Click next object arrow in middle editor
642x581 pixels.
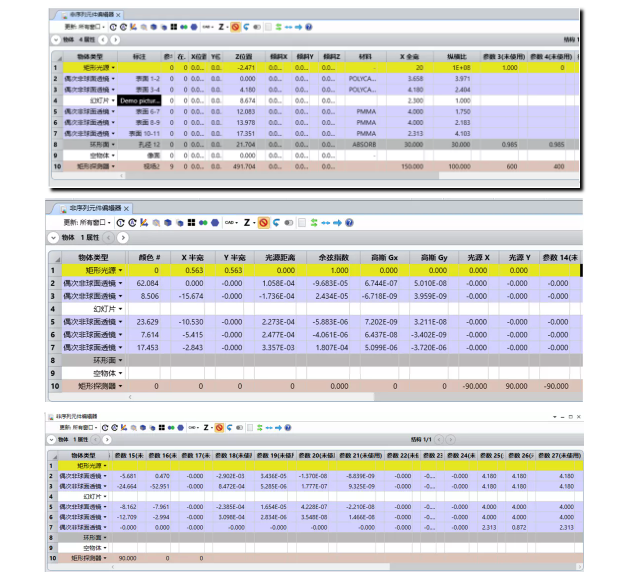pos(123,238)
